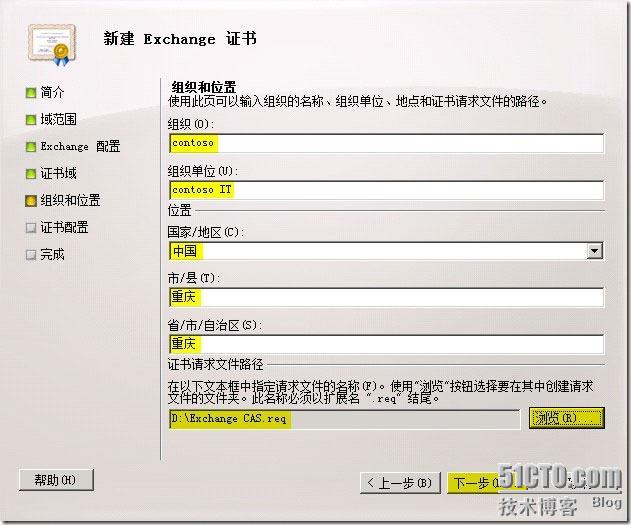
Task: Focus the 省/市/自治区 text field
Action: pos(386,345)
